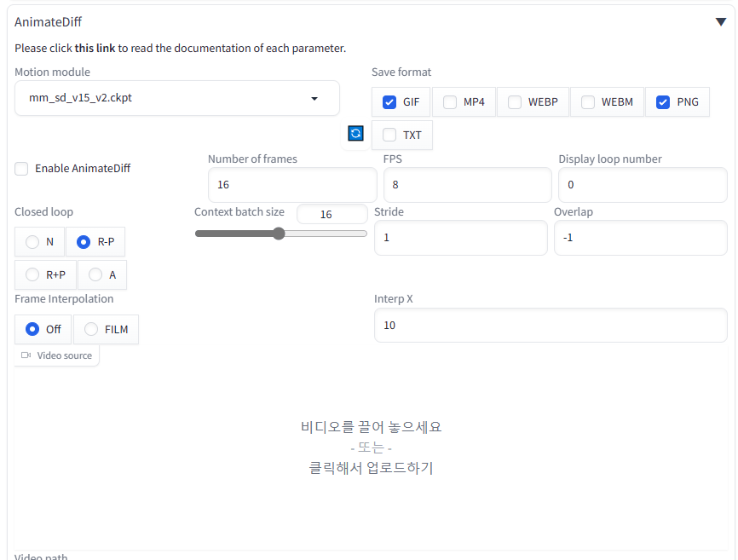This screenshot has width=738, height=560.
Task: Enable WEBM save format
Action: 588,102
